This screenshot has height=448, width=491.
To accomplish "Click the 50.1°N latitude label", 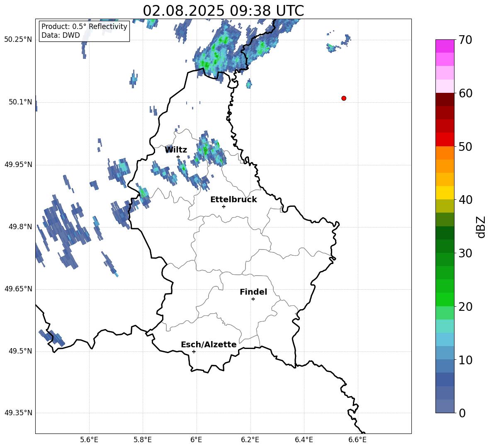I will 20,102.
